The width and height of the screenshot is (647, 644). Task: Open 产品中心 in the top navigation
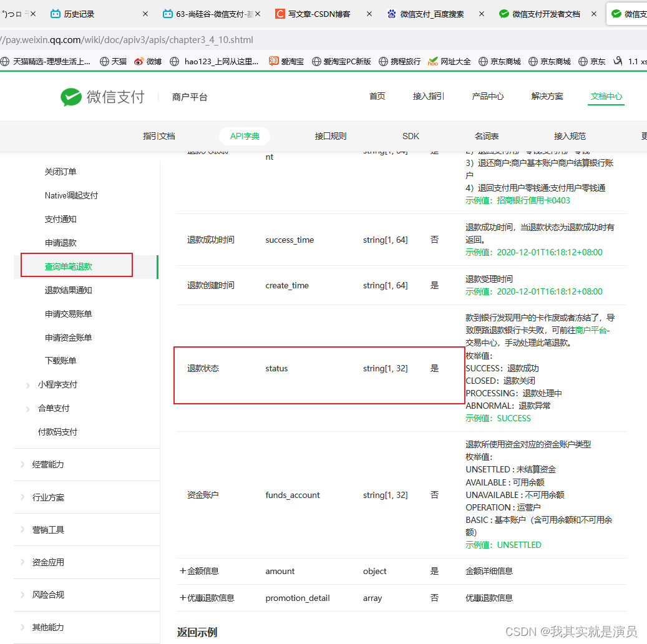pos(488,96)
